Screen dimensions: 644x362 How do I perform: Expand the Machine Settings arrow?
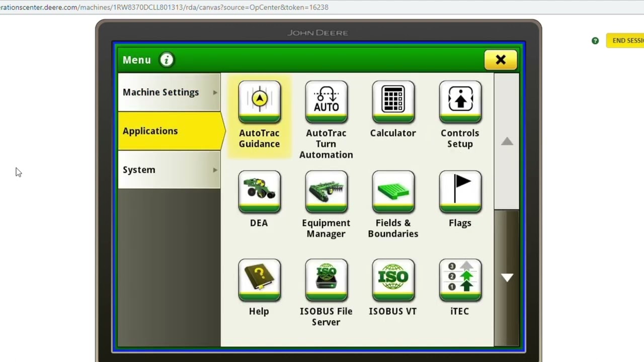(215, 93)
